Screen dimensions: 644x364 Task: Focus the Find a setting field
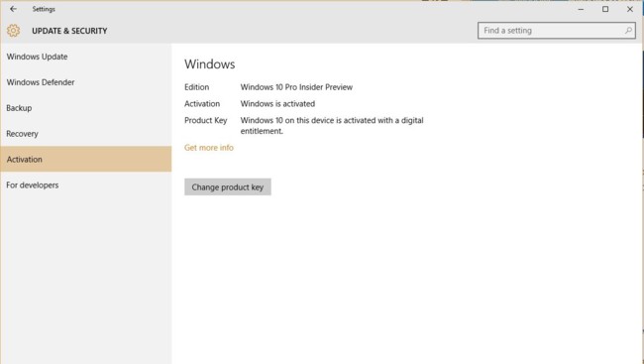556,31
